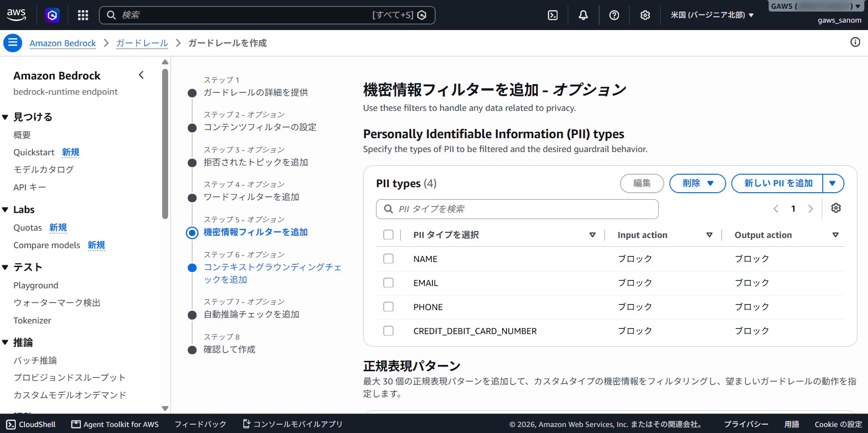Viewport: 868px width, 433px height.
Task: Click フィードバック in the footer
Action: 200,424
